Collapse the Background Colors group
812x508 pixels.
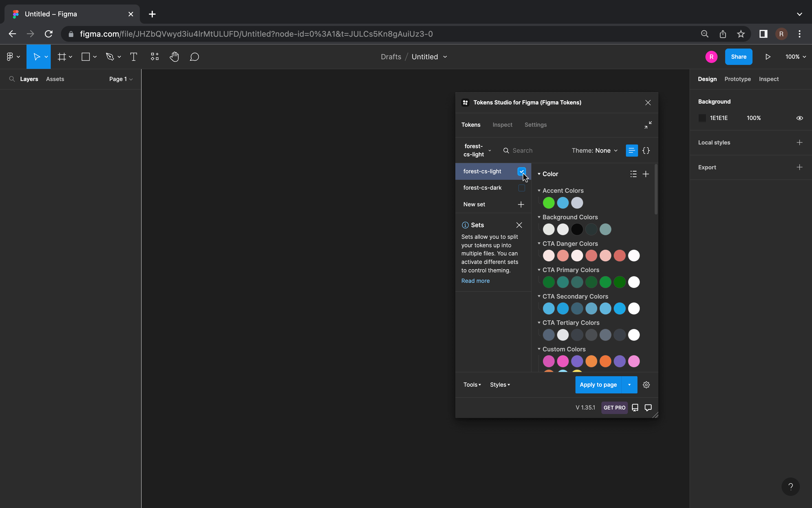tap(539, 217)
